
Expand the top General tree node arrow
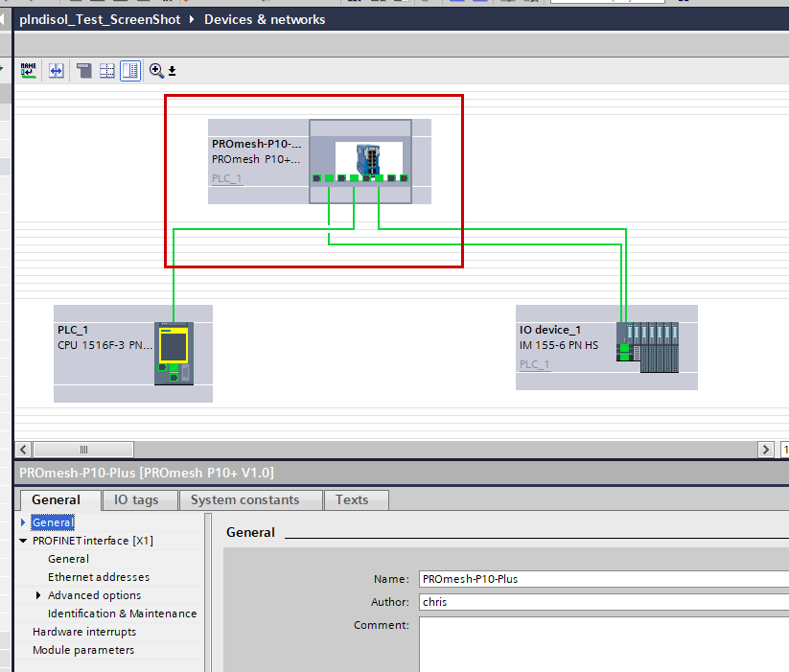23,522
